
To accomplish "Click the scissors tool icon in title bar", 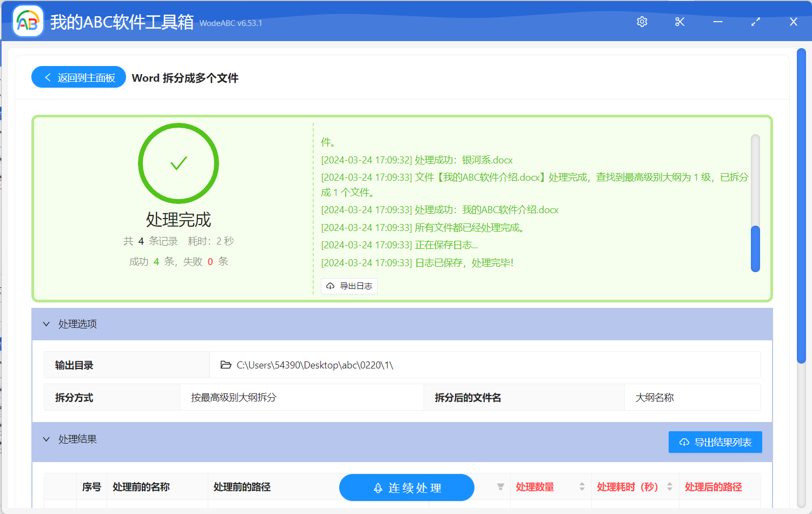I will coord(679,22).
